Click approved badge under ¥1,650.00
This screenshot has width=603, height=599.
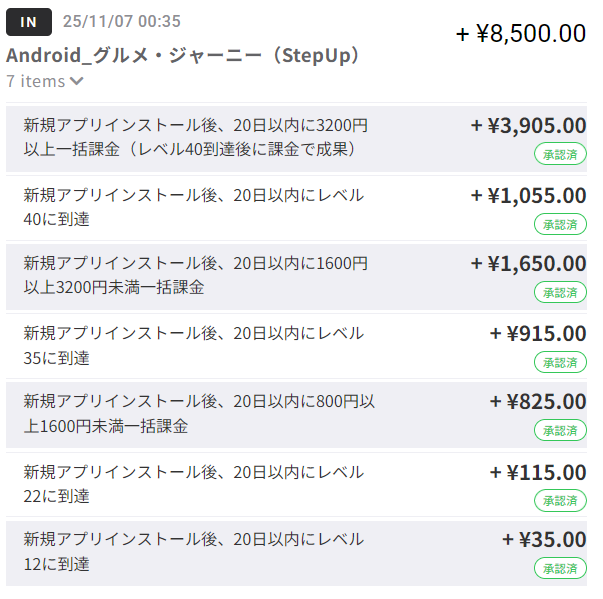pyautogui.click(x=560, y=292)
